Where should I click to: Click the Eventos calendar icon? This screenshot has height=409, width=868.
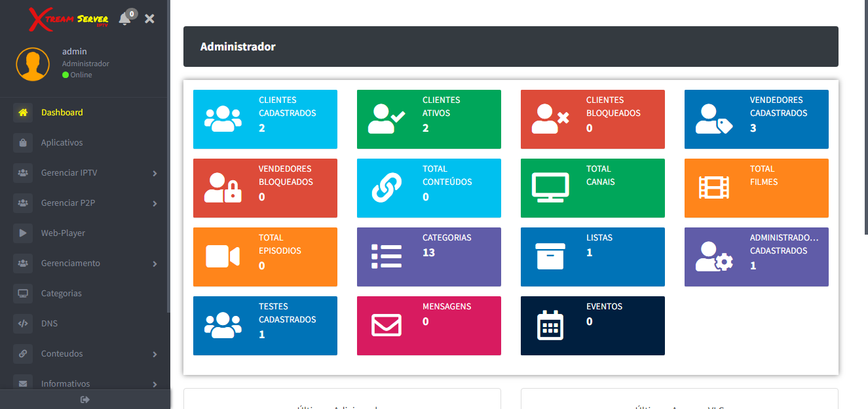550,326
